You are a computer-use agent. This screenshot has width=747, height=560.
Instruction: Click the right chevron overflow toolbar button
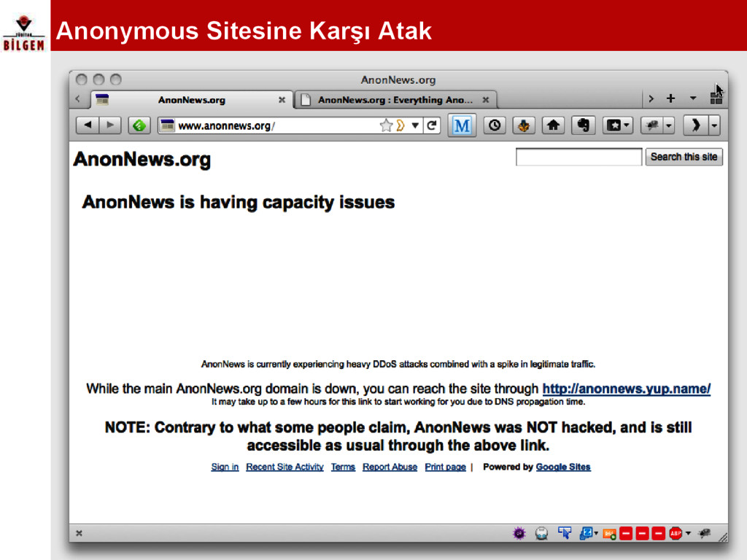click(695, 125)
